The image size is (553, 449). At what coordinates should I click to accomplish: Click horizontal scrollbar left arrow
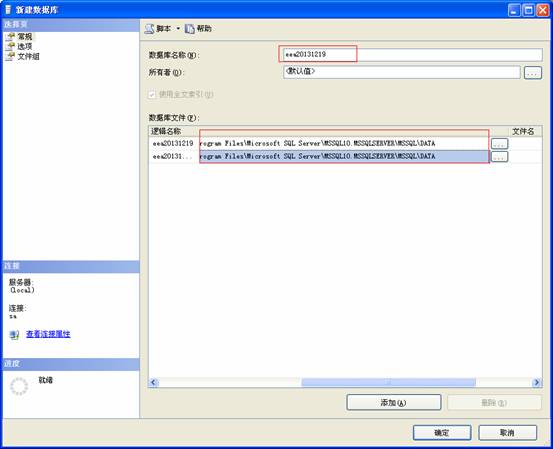coord(153,382)
